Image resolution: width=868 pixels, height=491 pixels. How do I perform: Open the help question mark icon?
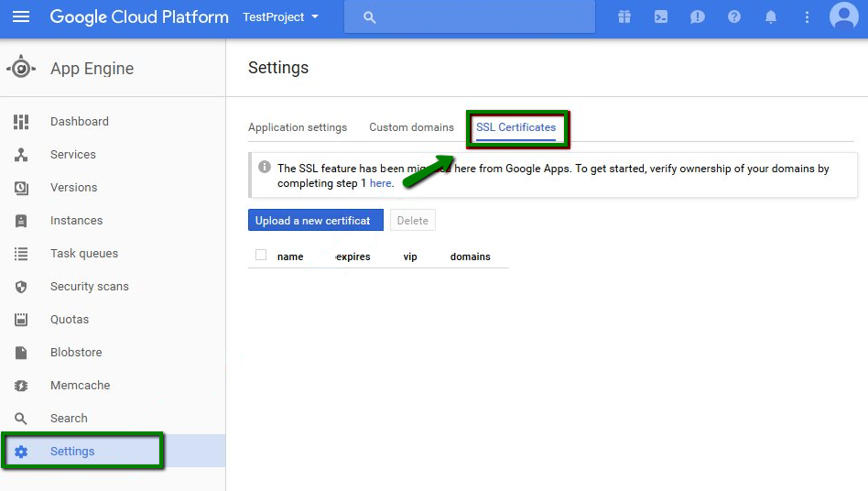coord(734,17)
